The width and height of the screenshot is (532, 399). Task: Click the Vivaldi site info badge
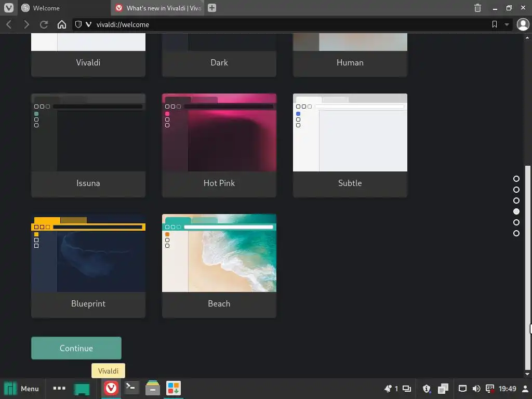pos(88,24)
